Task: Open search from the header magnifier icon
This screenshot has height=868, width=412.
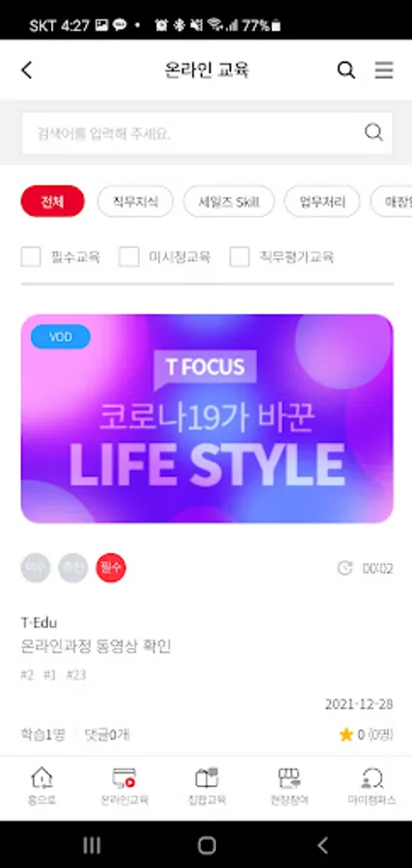Action: click(x=346, y=70)
